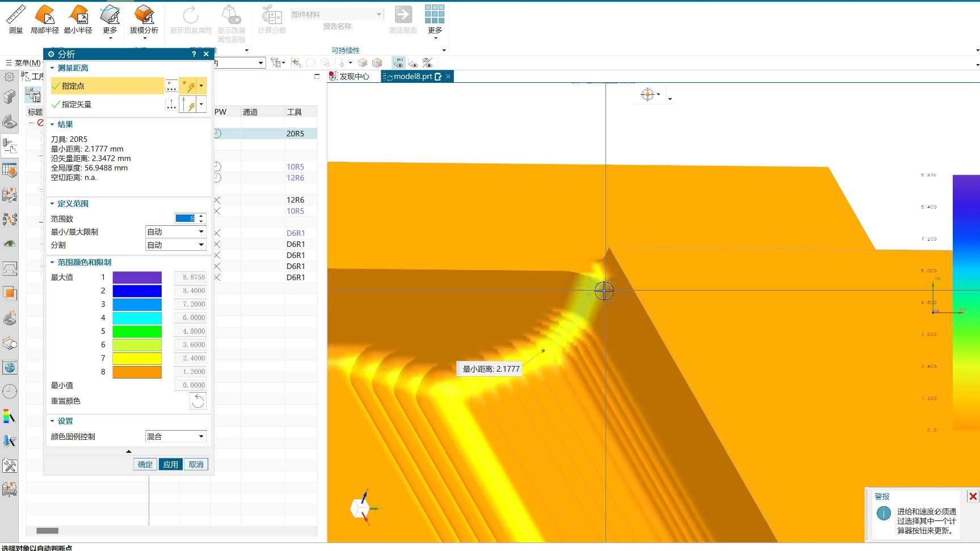Collapse the dialog using the up arrow
980x551 pixels.
click(129, 452)
